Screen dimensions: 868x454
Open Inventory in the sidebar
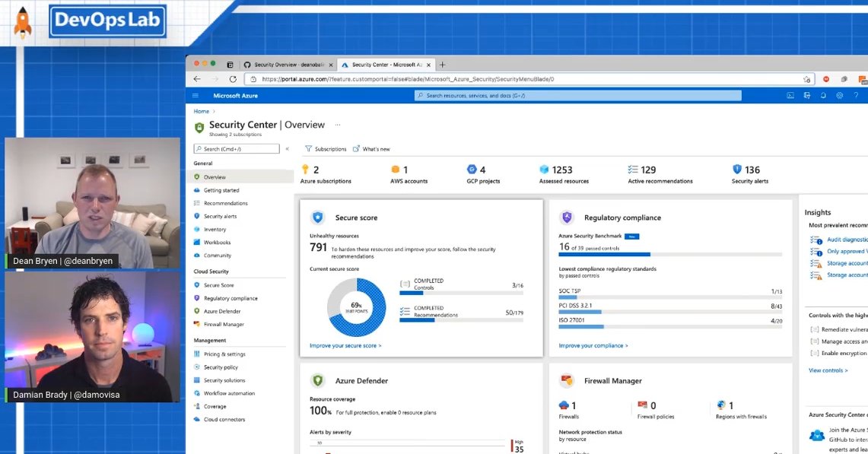215,229
